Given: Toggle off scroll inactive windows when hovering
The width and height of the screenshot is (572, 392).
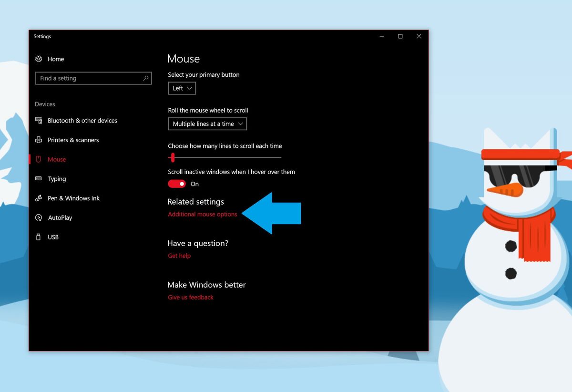Looking at the screenshot, I should (176, 184).
